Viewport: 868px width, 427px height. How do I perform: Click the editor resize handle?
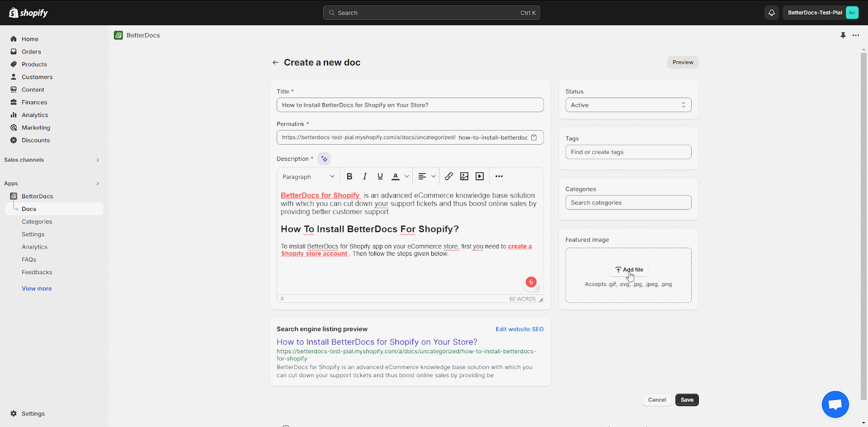tap(541, 300)
